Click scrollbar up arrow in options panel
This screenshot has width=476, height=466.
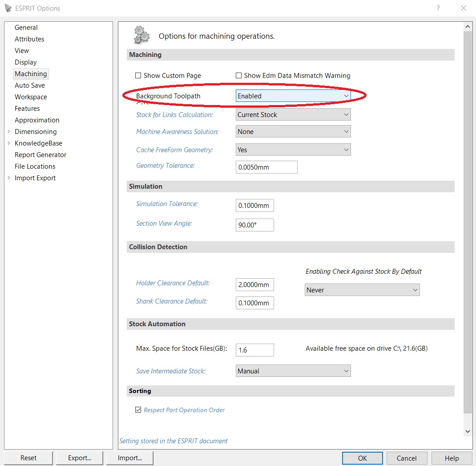(x=468, y=27)
